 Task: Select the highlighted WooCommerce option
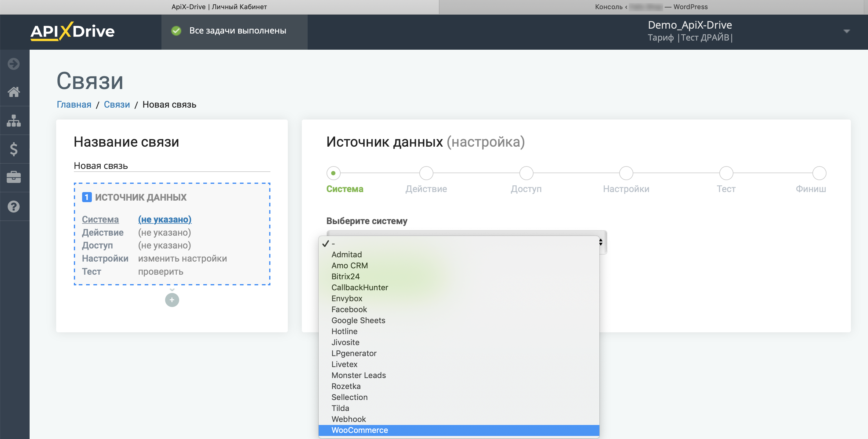click(x=459, y=430)
